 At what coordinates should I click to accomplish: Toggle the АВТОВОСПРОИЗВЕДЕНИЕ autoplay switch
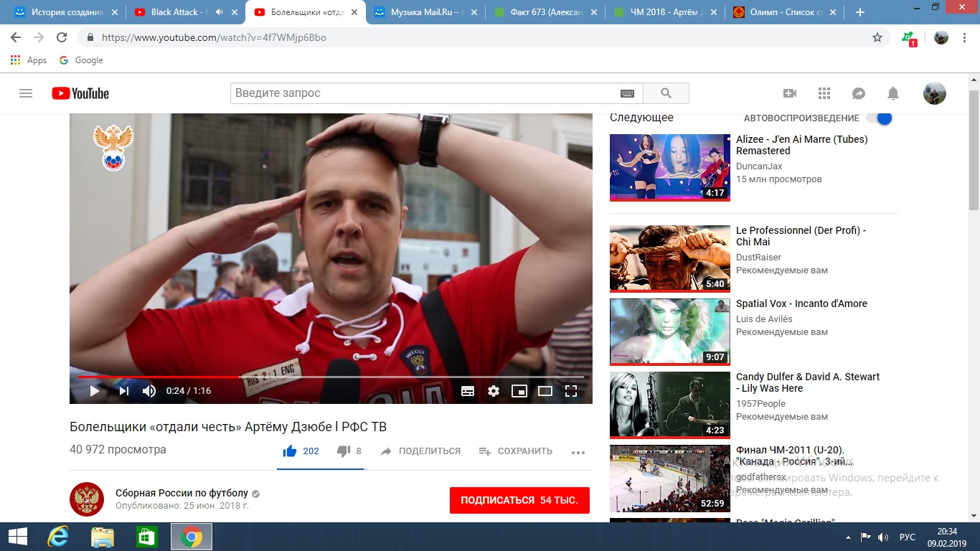pyautogui.click(x=879, y=118)
